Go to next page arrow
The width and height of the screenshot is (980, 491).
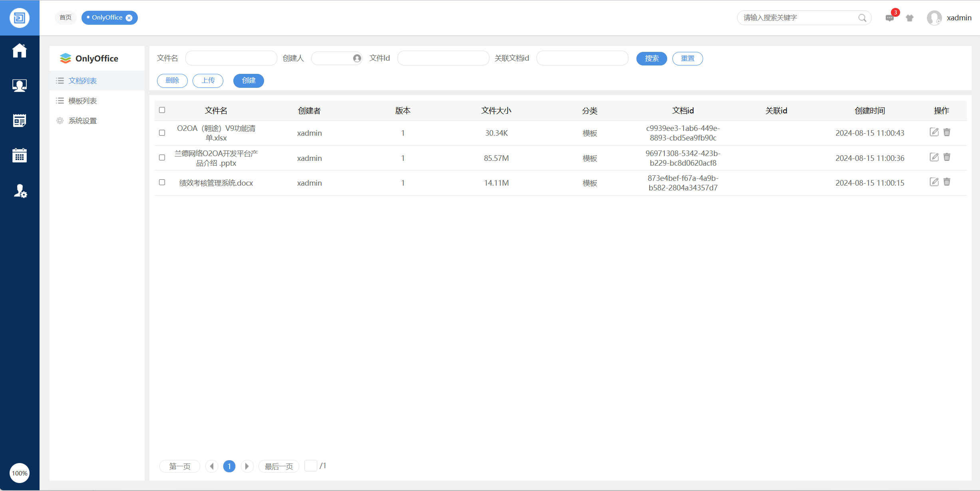247,466
